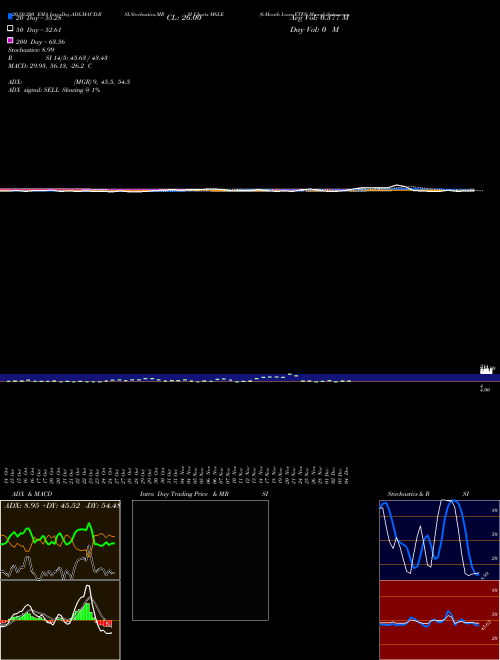Click the white volume bars icon at right
The image size is (500, 660).
(x=487, y=370)
